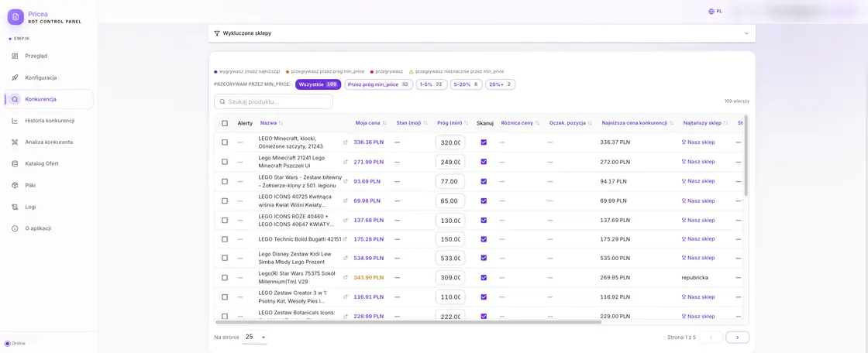
Task: Click 336.36 PLN price link
Action: tap(369, 142)
